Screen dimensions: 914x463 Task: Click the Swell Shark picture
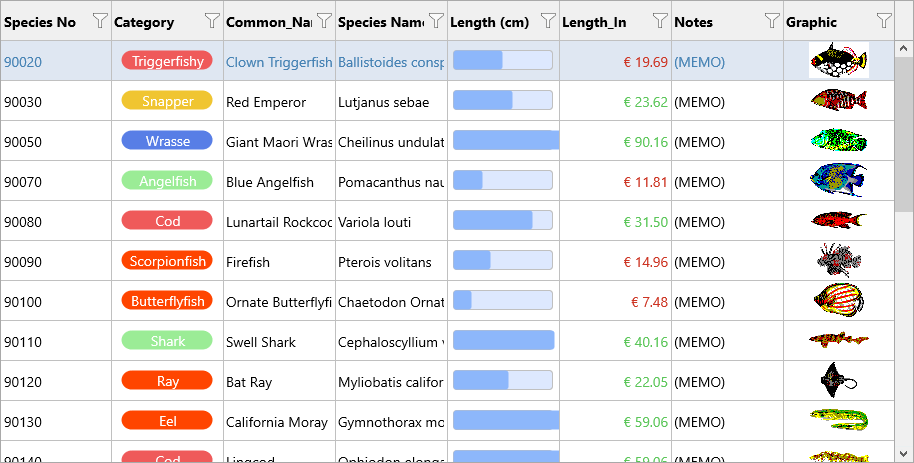tap(839, 339)
